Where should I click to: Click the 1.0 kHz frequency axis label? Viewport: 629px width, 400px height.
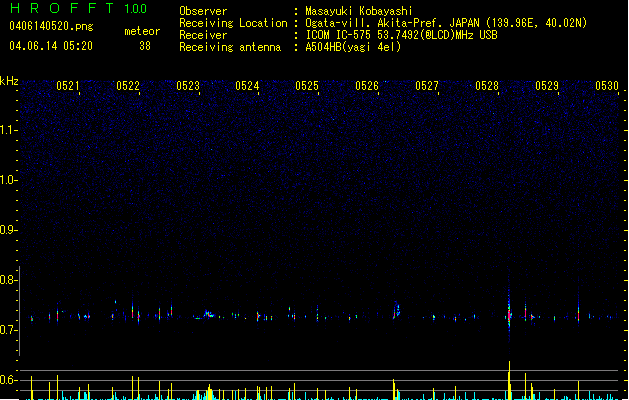8,180
